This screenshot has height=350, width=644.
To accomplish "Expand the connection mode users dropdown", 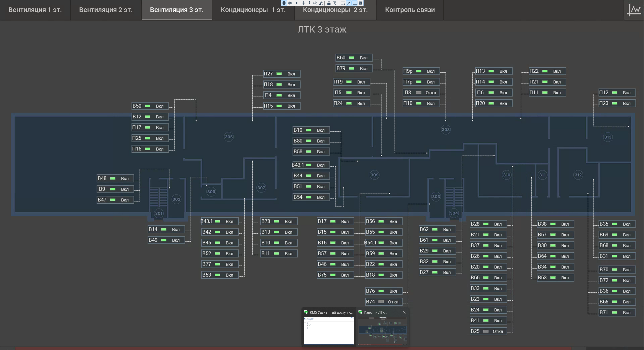I will pyautogui.click(x=321, y=3).
